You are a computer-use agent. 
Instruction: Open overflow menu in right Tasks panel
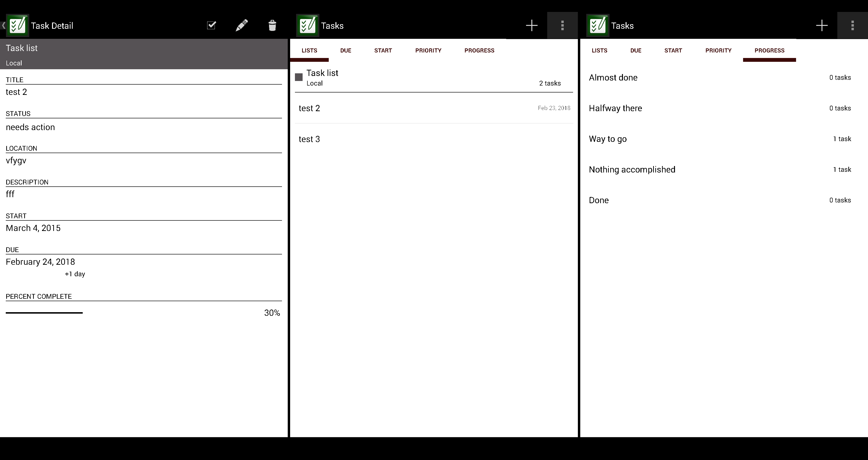(852, 25)
